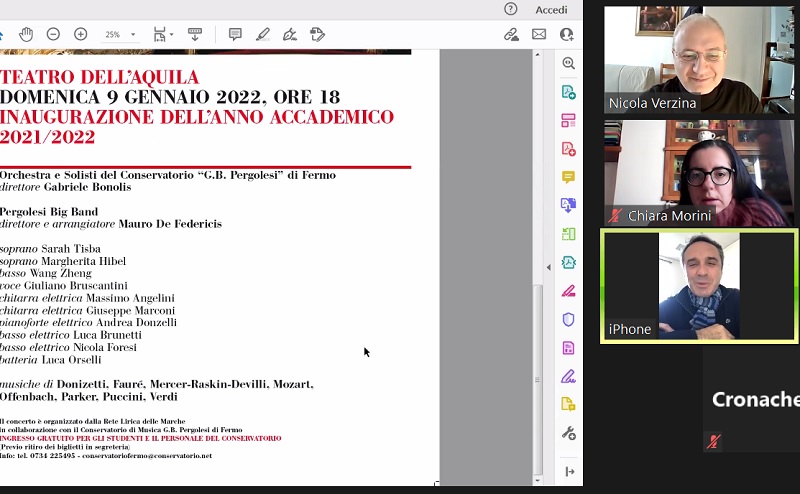Open the Export PDF tool
Image resolution: width=800 pixels, height=494 pixels.
coord(568,92)
